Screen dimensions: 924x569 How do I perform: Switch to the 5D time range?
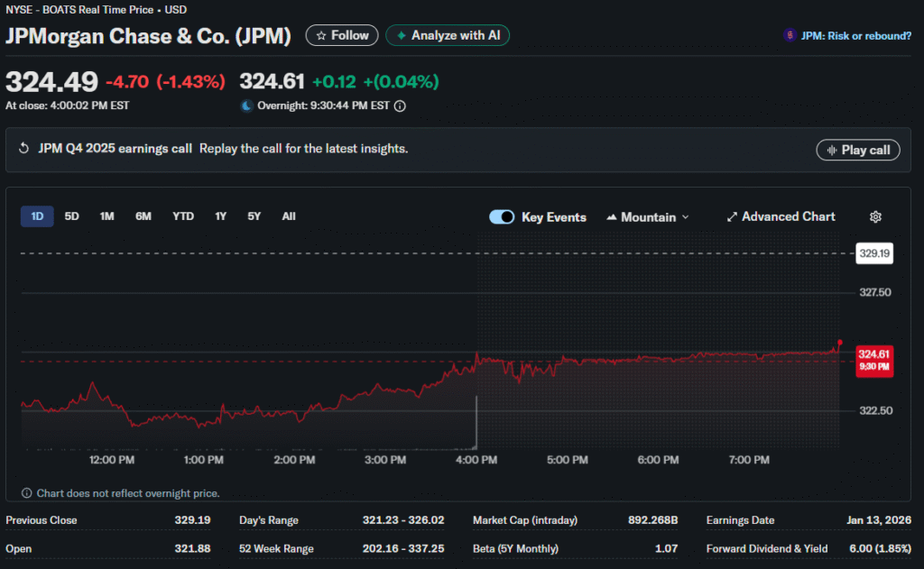pos(72,216)
